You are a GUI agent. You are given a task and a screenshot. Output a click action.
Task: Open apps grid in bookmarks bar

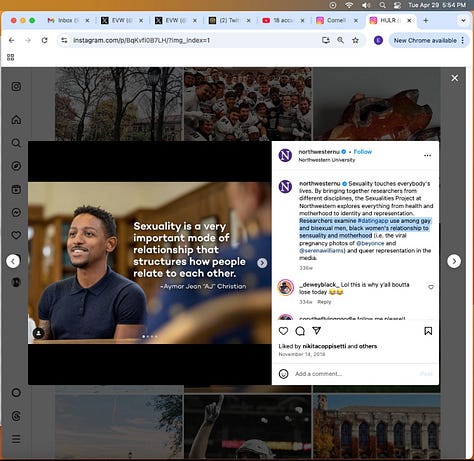coord(10,57)
